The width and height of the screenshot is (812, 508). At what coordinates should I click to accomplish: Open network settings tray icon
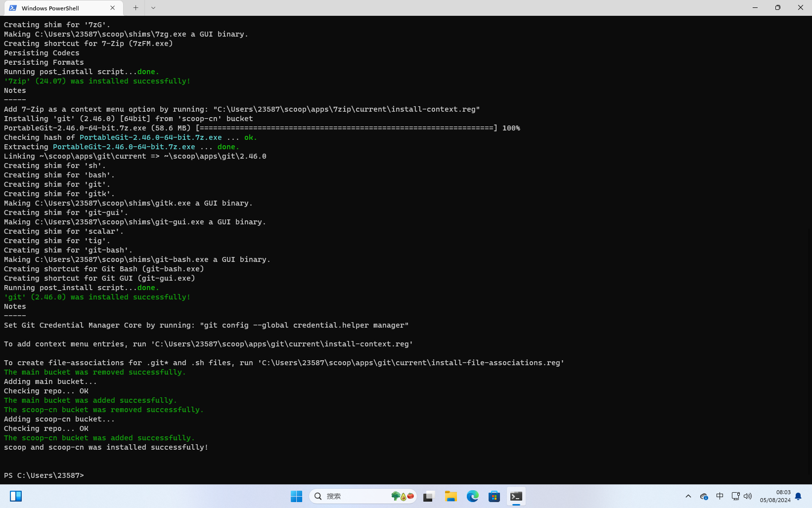point(735,496)
